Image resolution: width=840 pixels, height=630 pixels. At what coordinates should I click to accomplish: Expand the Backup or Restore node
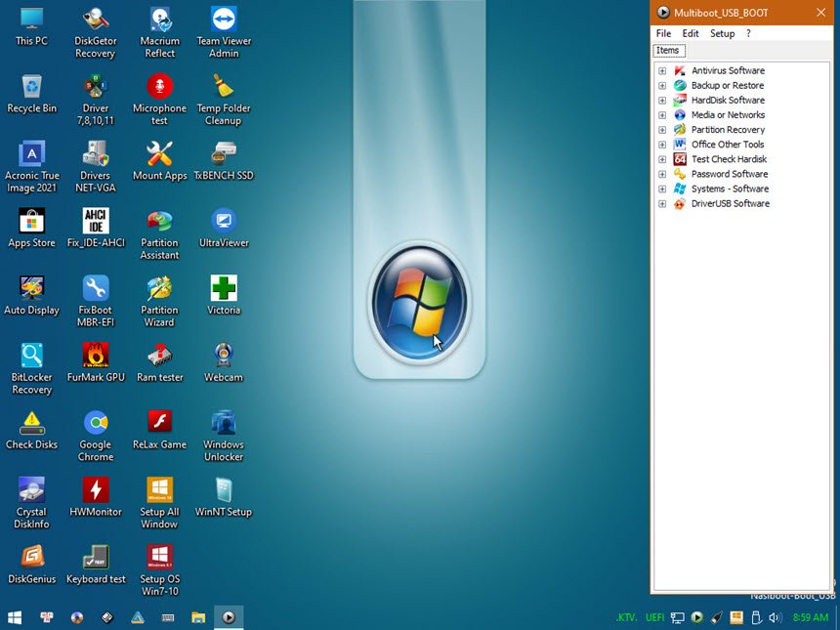pos(662,86)
